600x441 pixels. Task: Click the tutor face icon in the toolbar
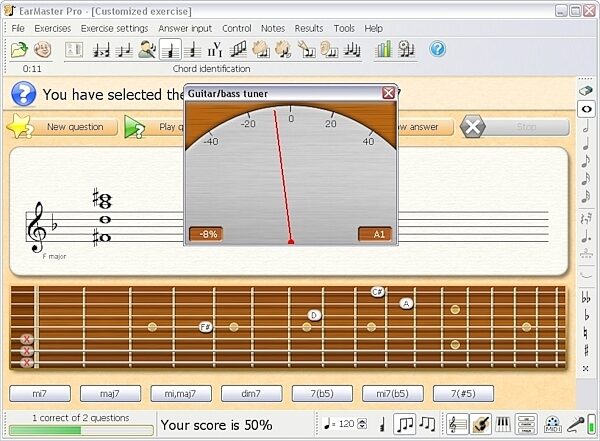pos(42,50)
